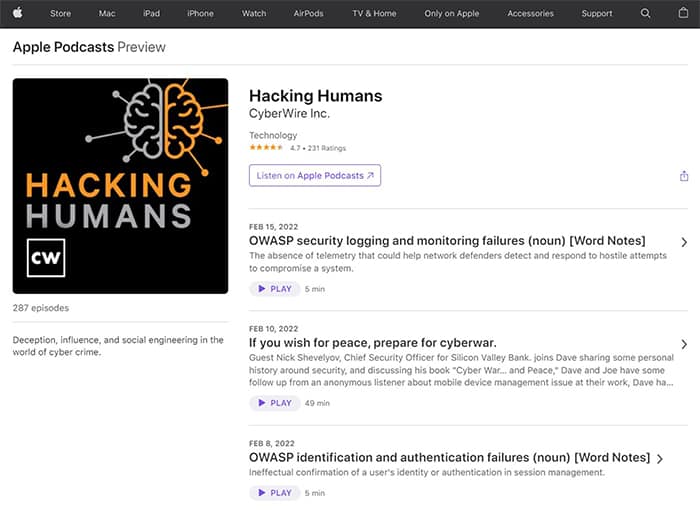Open the iPad menu
This screenshot has height=512, width=700.
pyautogui.click(x=151, y=13)
